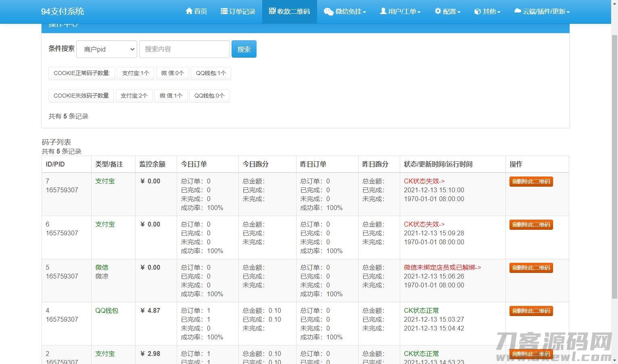The width and height of the screenshot is (618, 364).
Task: Click the QR code icon in navbar
Action: (x=272, y=11)
